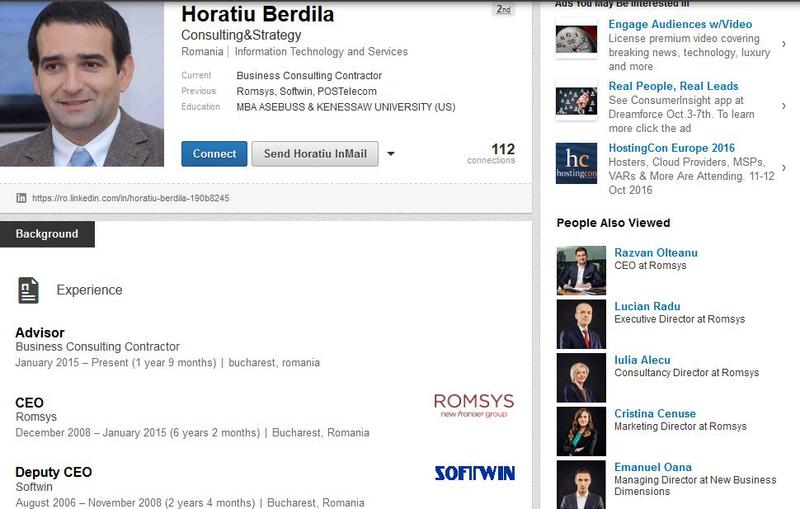Click CEO at Romsys text under Razvan Olteanu
The height and width of the screenshot is (509, 800).
[651, 265]
